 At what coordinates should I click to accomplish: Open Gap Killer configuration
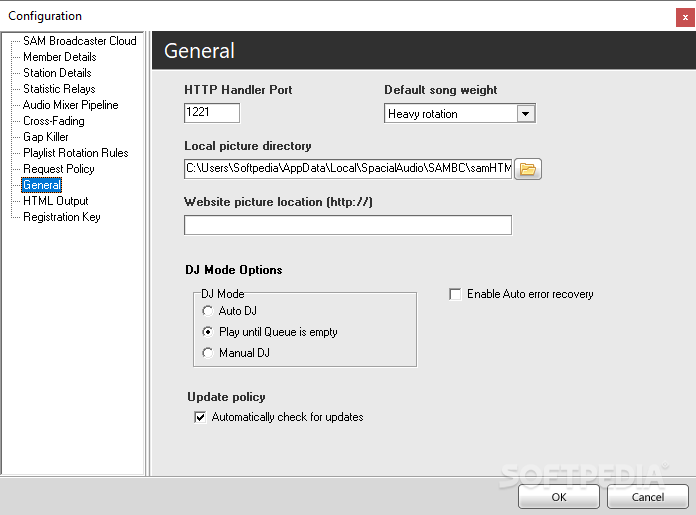tap(46, 137)
